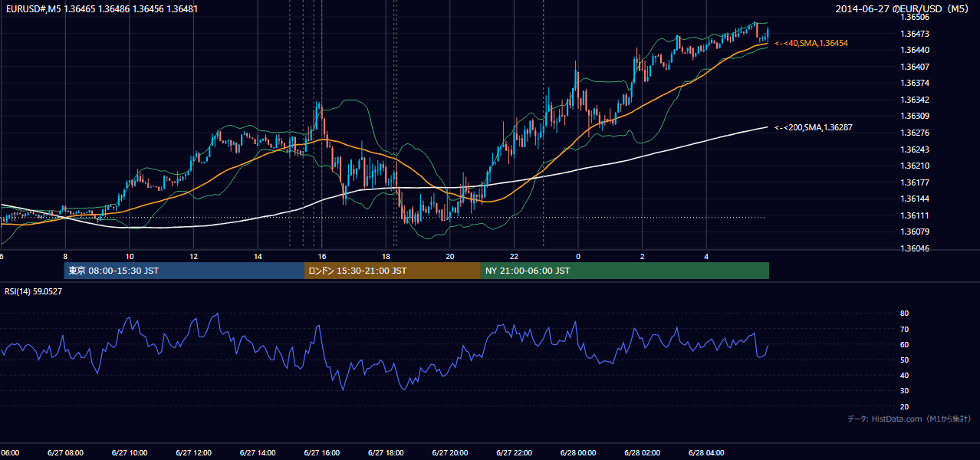Click price level 1.36243 on the axis
The height and width of the screenshot is (460, 980).
pos(915,149)
